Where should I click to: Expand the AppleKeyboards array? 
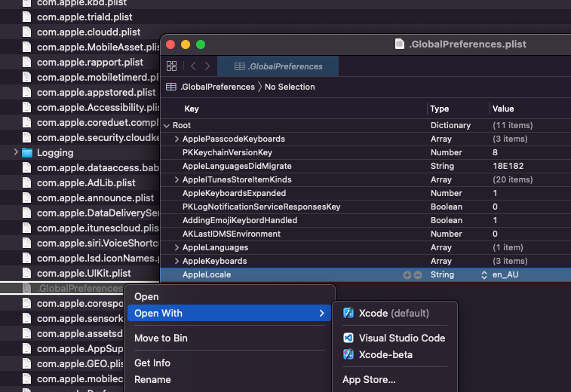point(177,261)
